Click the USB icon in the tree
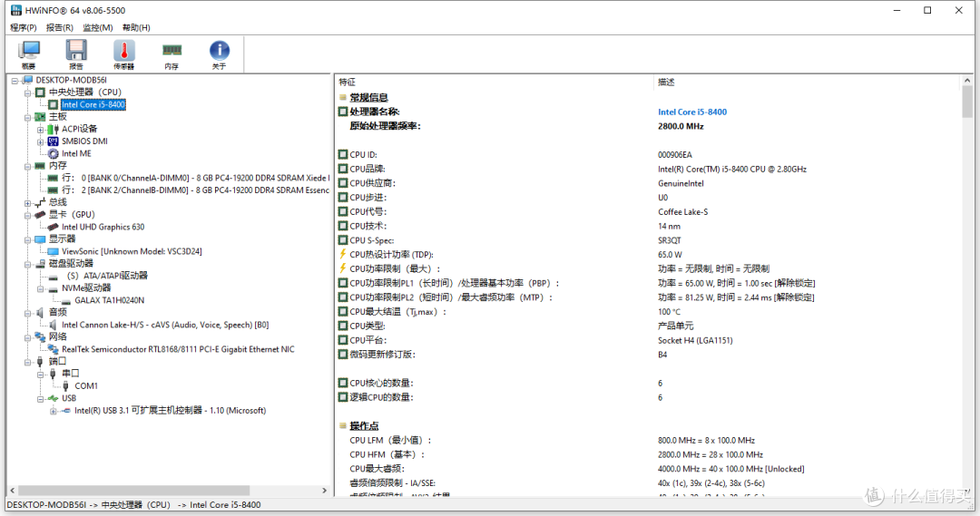The image size is (980, 516). point(54,398)
